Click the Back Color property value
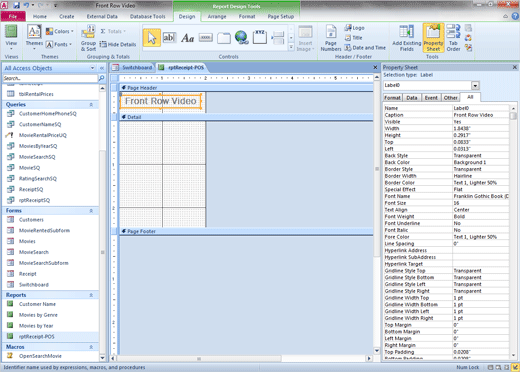 [481, 162]
